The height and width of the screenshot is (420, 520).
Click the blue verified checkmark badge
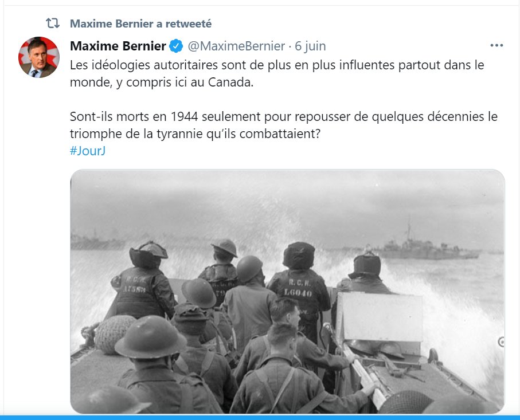(176, 46)
